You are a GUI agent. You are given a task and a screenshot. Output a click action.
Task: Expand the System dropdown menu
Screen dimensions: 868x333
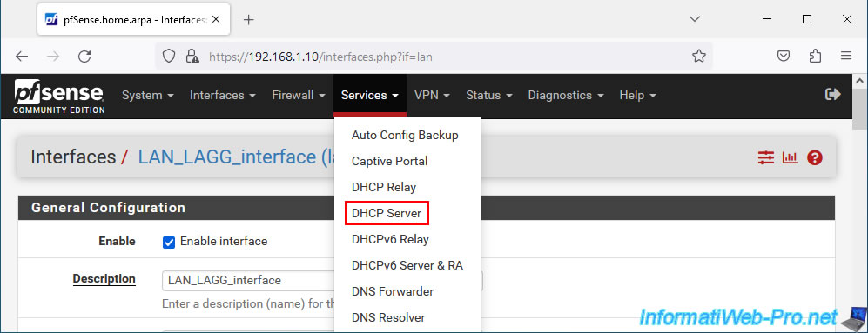point(148,95)
